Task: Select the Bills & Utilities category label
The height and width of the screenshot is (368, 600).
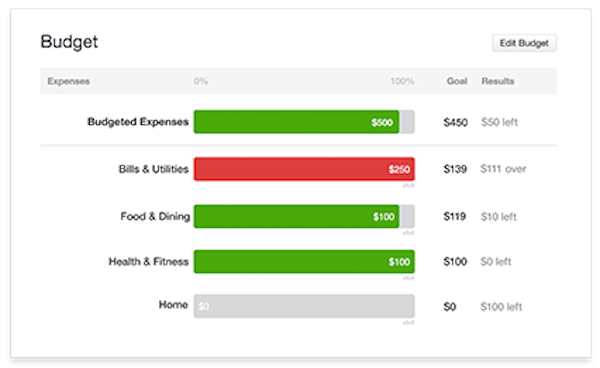Action: (x=153, y=169)
